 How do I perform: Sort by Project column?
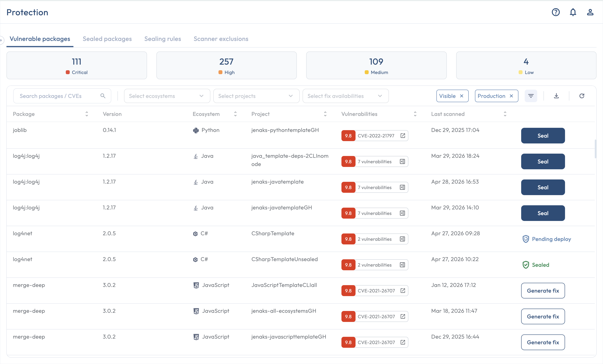pos(325,114)
